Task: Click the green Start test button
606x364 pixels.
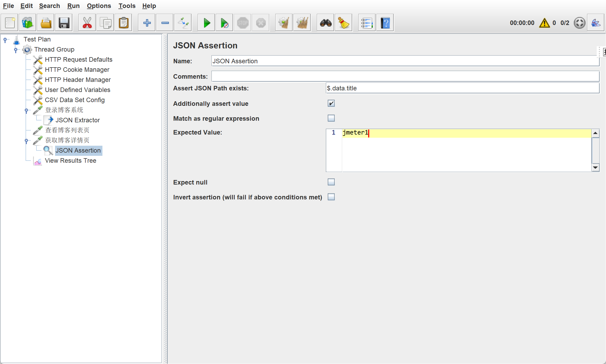Action: click(206, 23)
